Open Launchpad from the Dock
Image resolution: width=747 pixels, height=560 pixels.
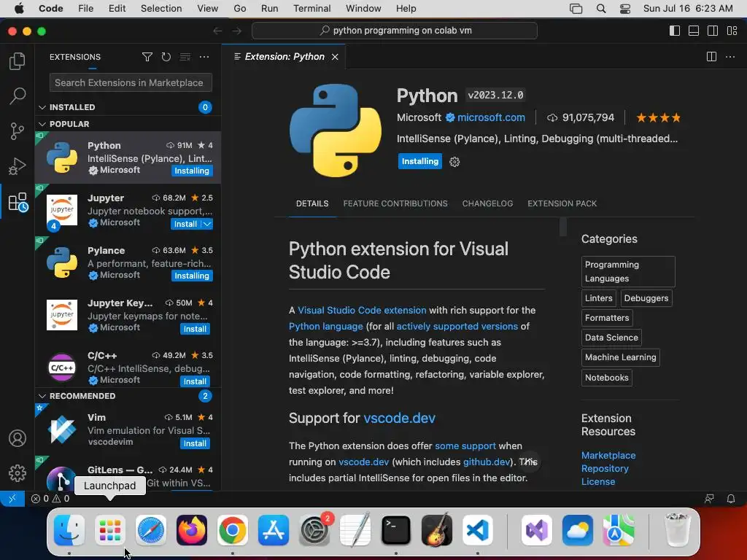pyautogui.click(x=110, y=530)
